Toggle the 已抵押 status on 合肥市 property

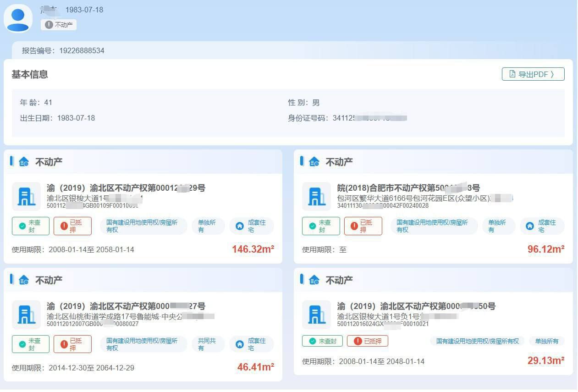tap(363, 225)
